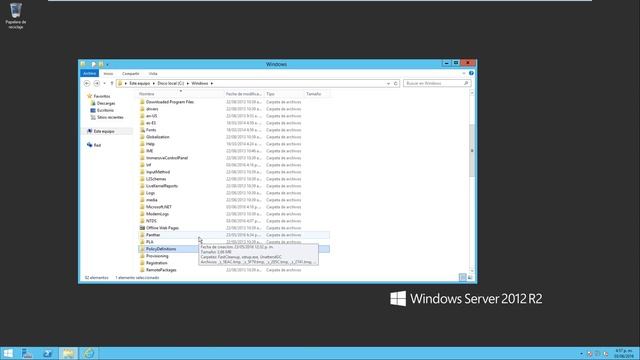Open the Inicio ribbon tab
640x360 pixels.
108,73
